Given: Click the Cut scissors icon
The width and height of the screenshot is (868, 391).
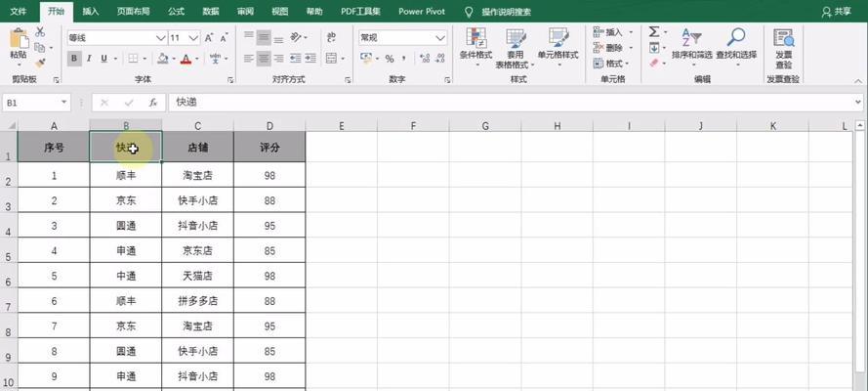Looking at the screenshot, I should pos(40,32).
